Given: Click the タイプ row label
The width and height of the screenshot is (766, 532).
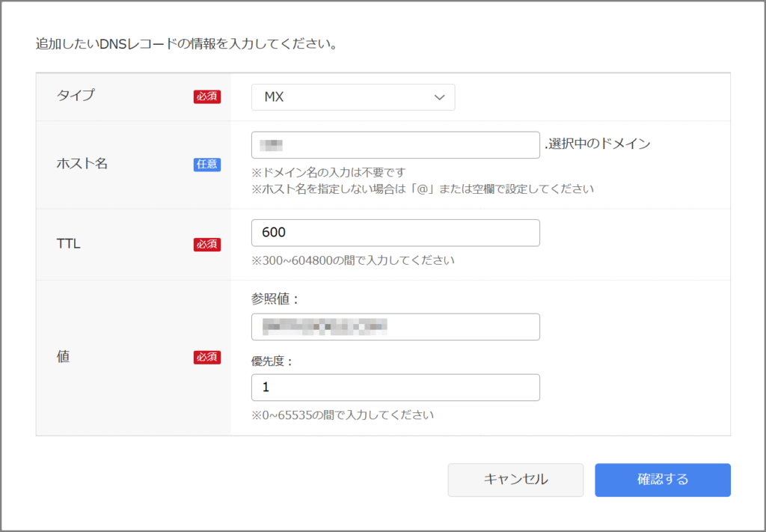Looking at the screenshot, I should point(76,96).
